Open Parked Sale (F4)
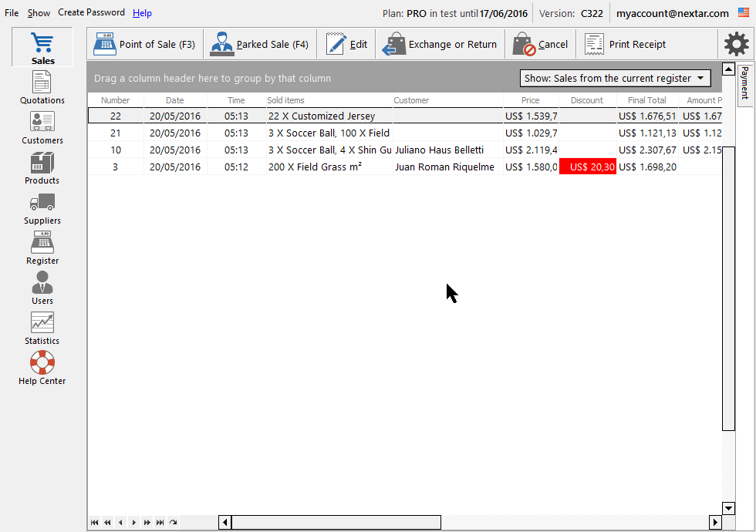 (259, 45)
